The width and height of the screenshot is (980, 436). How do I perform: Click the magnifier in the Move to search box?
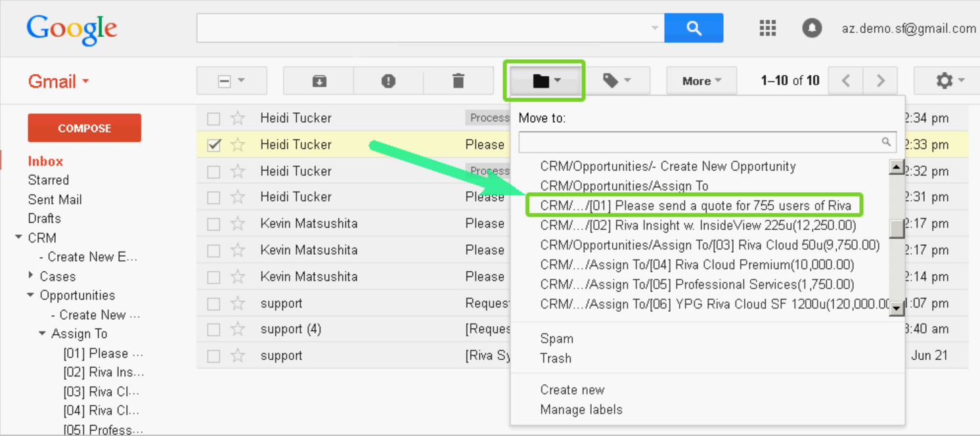(x=886, y=141)
